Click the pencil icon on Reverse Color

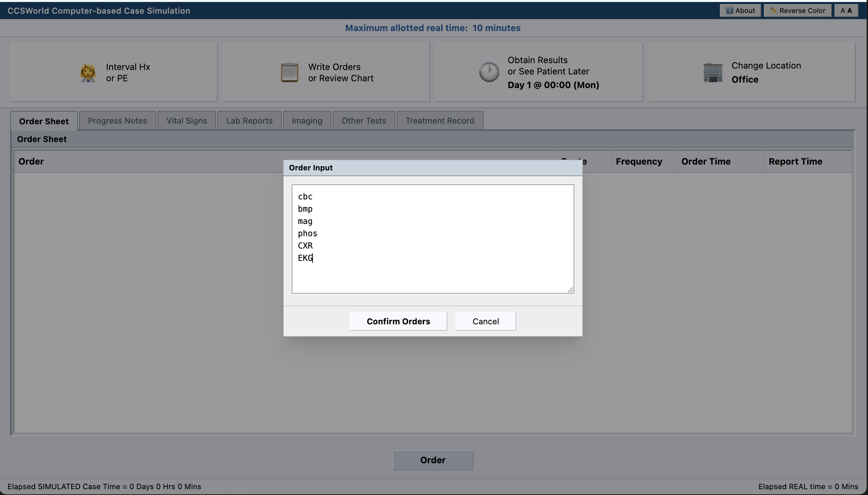click(x=773, y=10)
